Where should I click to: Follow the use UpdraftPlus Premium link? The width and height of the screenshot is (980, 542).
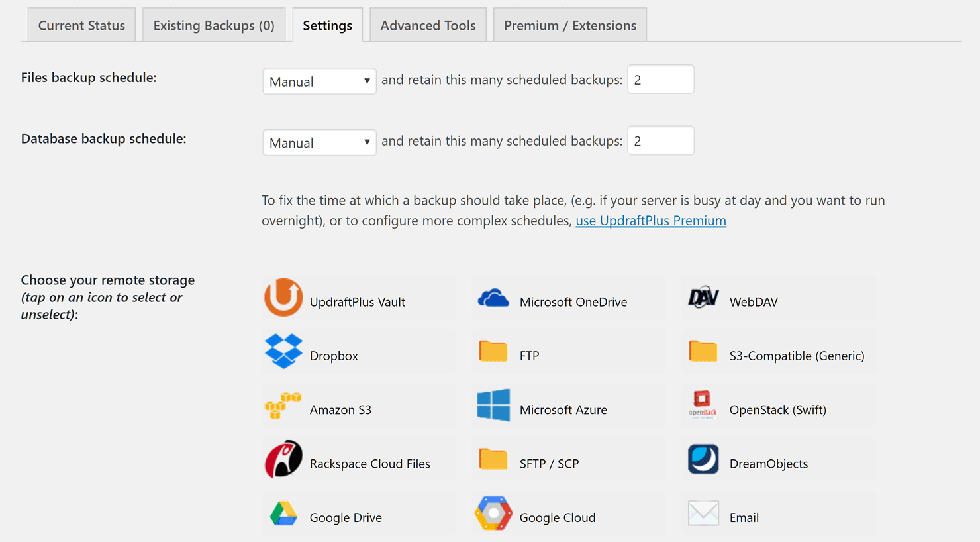[x=651, y=221]
